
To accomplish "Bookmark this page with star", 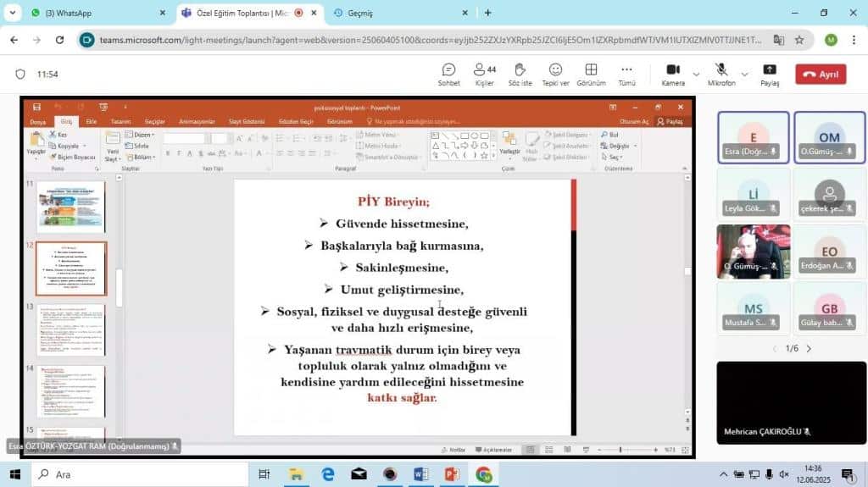I will pyautogui.click(x=799, y=40).
